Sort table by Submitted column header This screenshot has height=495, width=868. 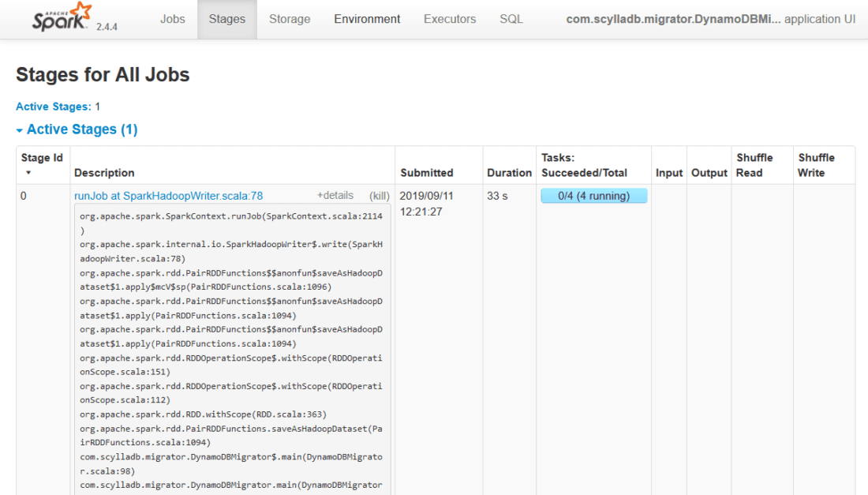[426, 173]
